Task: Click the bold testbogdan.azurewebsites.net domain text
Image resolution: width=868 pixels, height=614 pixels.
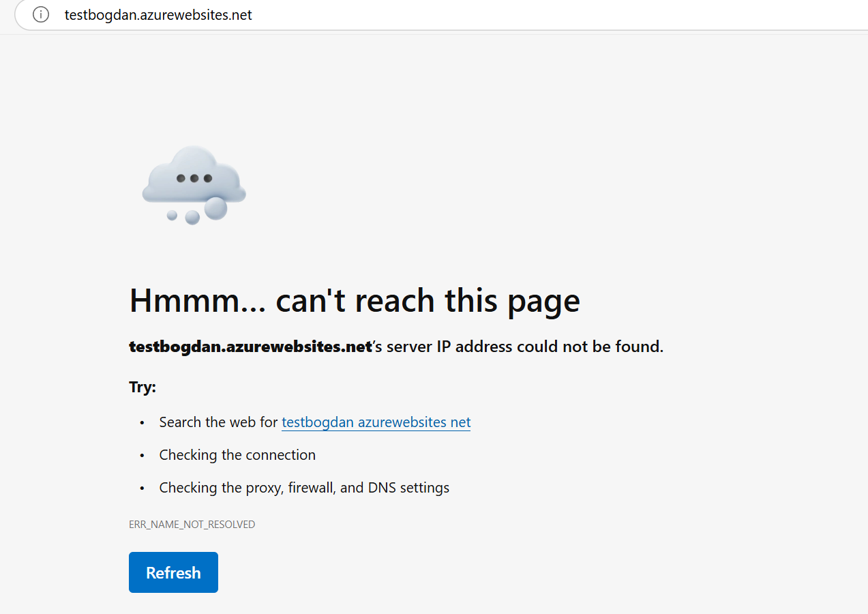Action: click(x=250, y=346)
